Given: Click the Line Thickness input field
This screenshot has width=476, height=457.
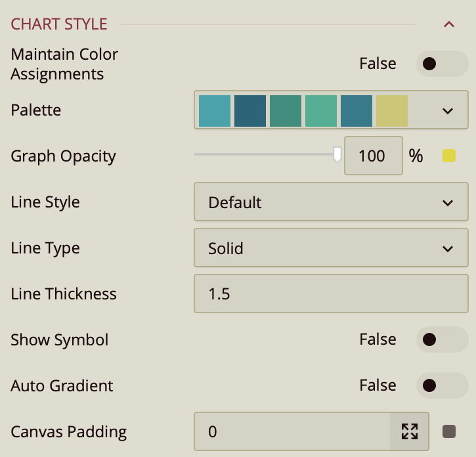Looking at the screenshot, I should click(x=331, y=294).
